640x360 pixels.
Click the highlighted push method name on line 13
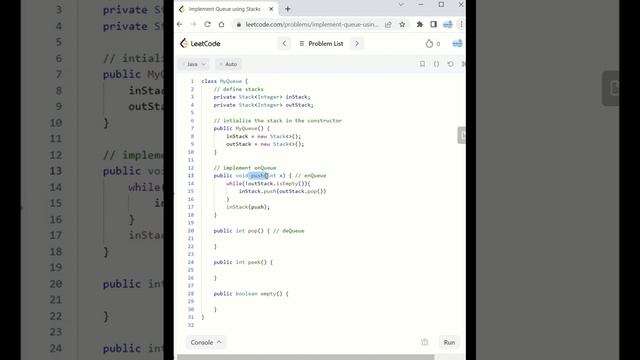(258, 176)
